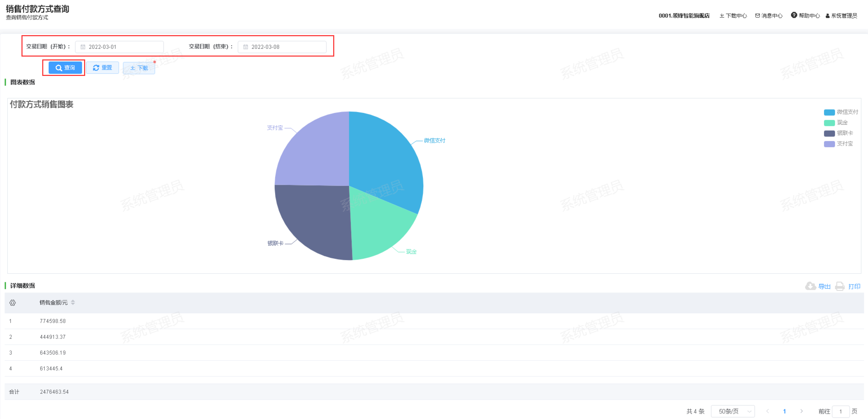Click system administrator user icon
The width and height of the screenshot is (868, 419).
point(828,16)
